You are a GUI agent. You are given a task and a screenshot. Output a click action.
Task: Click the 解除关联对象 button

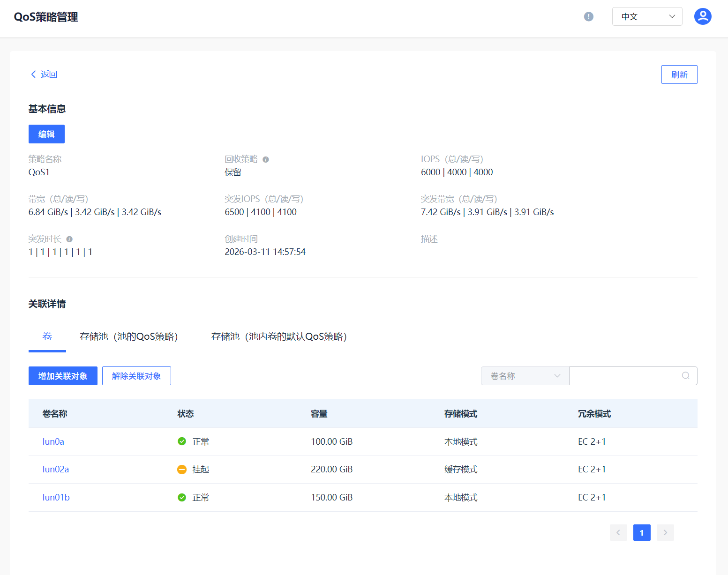pyautogui.click(x=136, y=376)
